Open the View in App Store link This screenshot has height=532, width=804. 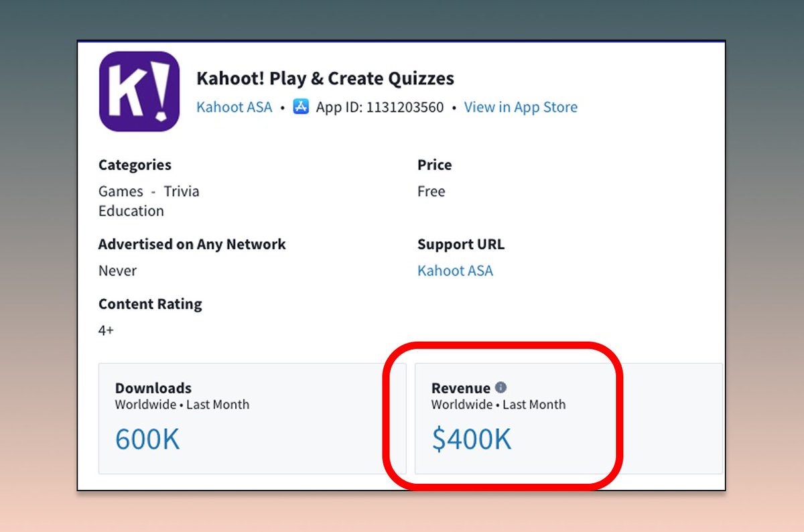[x=521, y=107]
